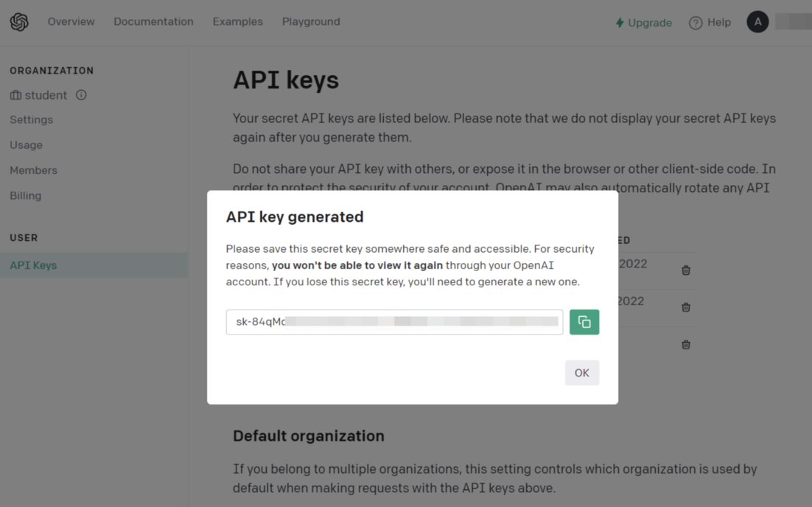812x507 pixels.
Task: Open the Help menu
Action: (710, 23)
